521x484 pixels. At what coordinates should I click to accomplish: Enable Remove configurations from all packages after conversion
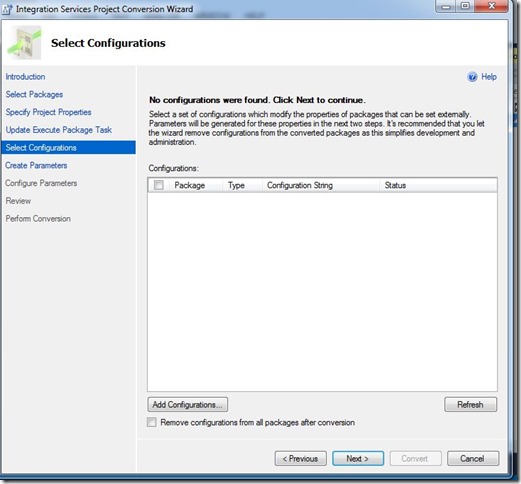(x=152, y=422)
